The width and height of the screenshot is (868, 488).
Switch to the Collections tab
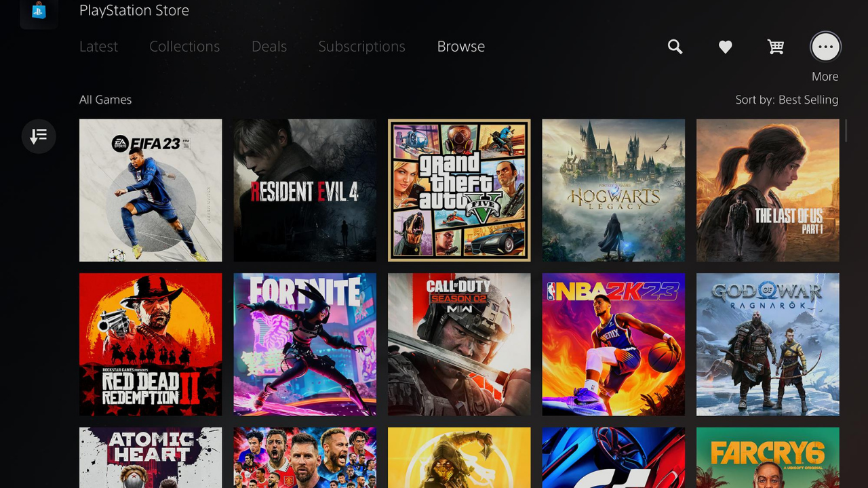(x=184, y=47)
